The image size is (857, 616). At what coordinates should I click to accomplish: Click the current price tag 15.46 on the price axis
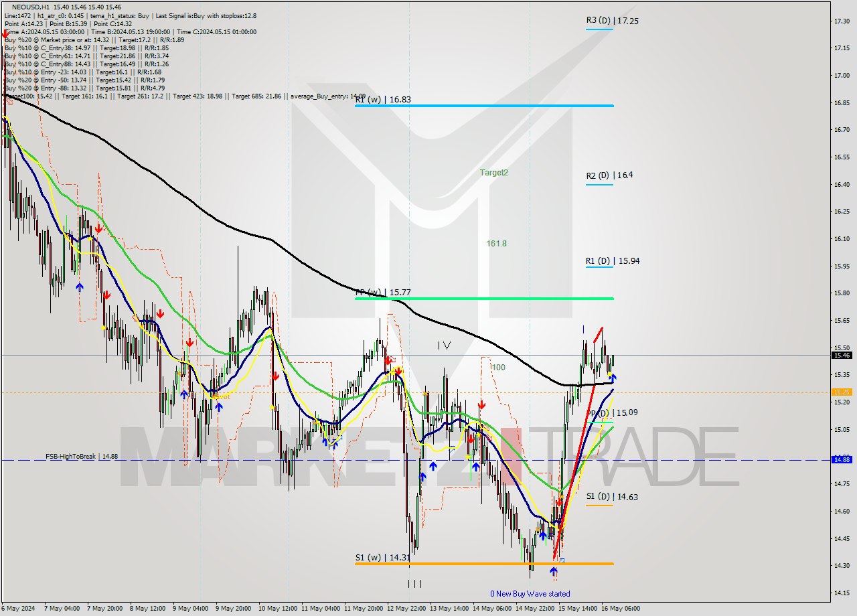coord(842,355)
